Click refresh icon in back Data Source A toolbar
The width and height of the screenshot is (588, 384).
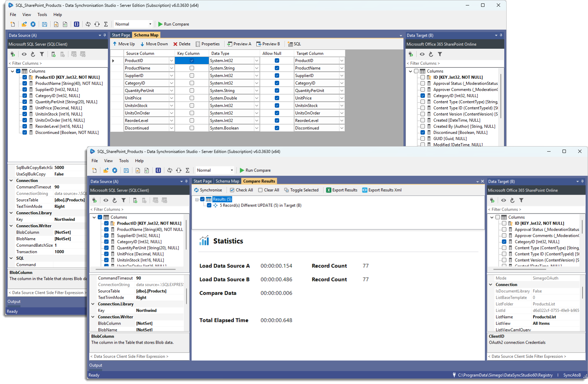click(33, 54)
